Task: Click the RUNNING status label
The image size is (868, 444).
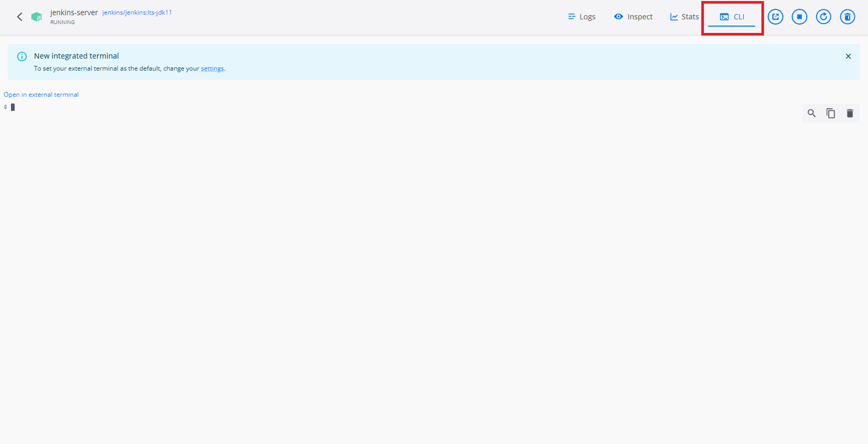Action: coord(63,22)
